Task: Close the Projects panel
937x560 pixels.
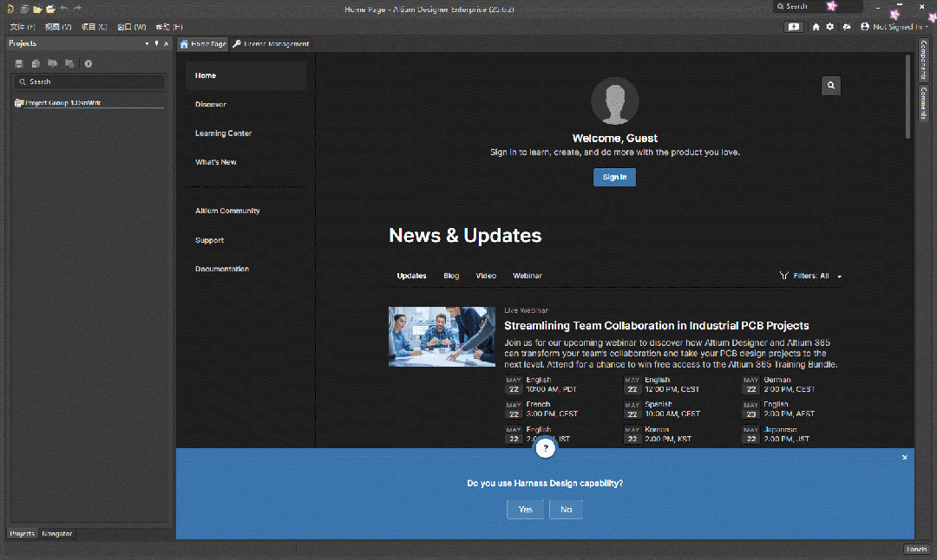Action: [x=166, y=43]
